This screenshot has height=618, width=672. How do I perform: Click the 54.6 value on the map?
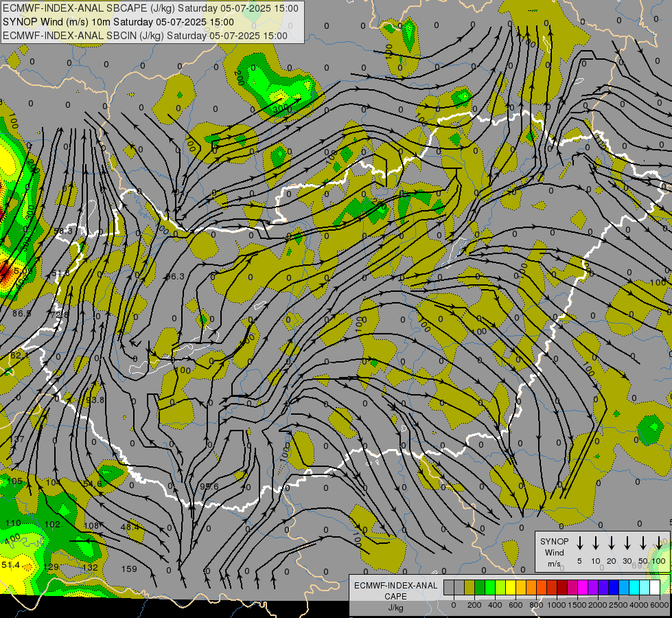tap(93, 483)
